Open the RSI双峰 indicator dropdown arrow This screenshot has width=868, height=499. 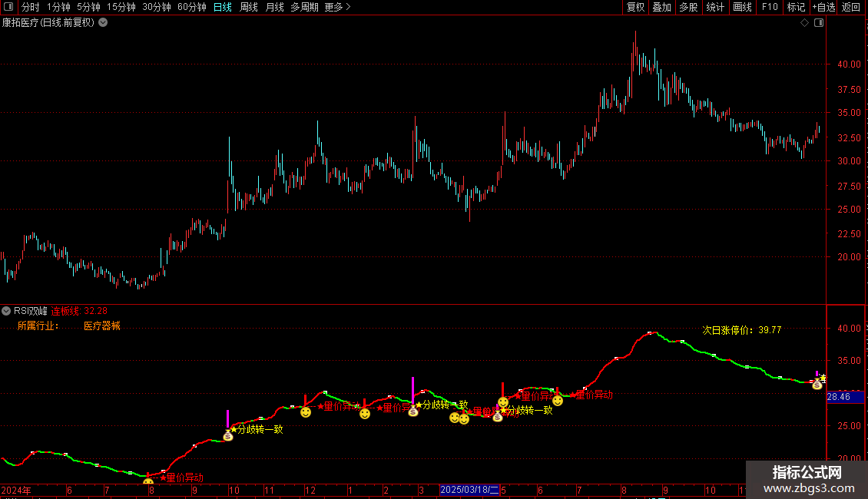(6, 311)
